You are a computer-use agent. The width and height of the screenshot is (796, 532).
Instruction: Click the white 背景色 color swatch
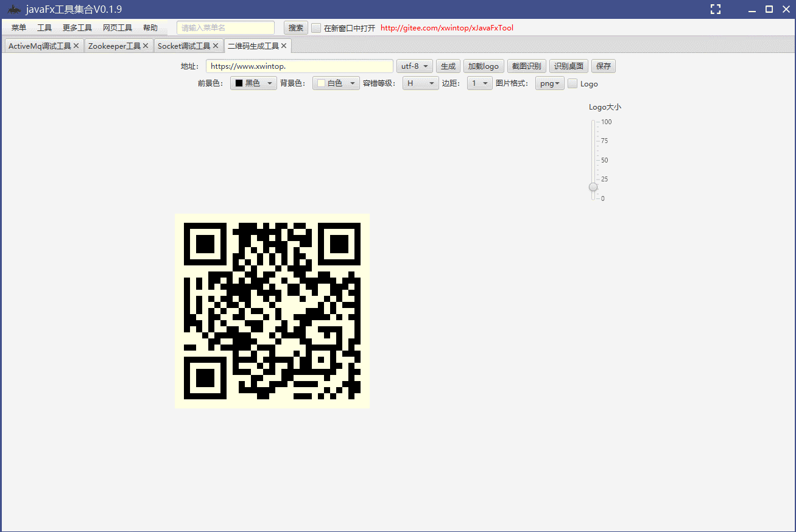click(x=321, y=83)
